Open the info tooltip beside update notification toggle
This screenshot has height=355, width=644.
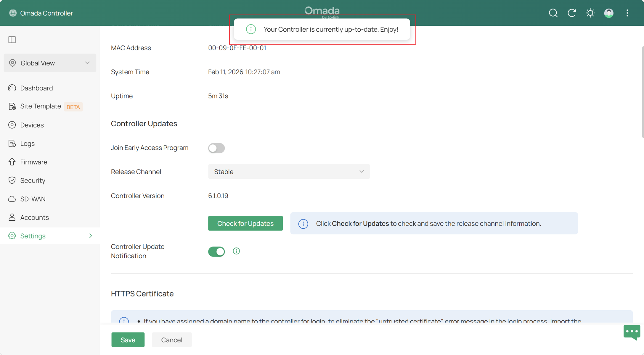(x=236, y=251)
